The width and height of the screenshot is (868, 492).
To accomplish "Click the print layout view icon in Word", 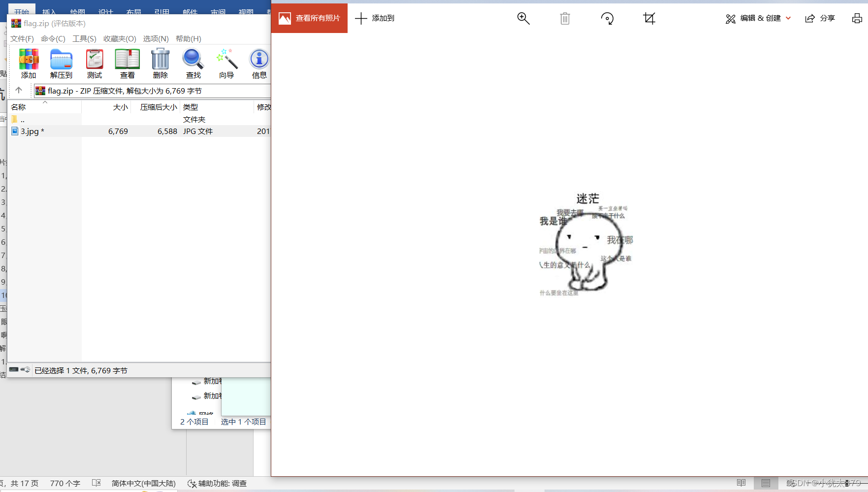I will [766, 483].
